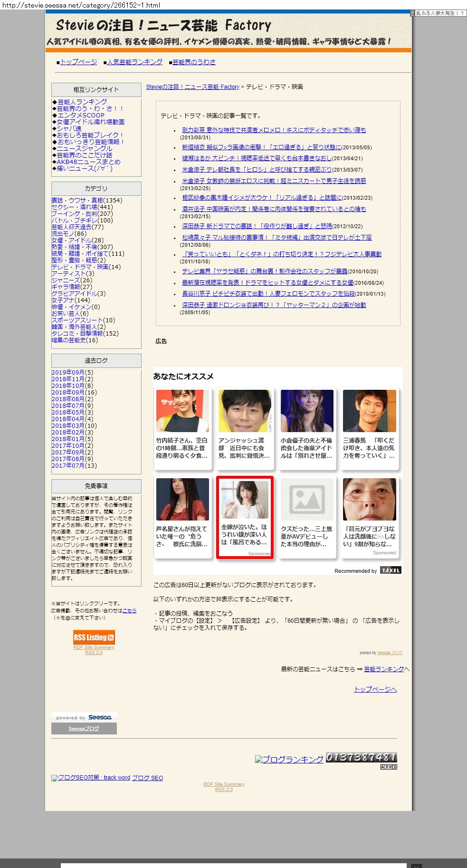
Task: Open the 剛力彩芽 article link
Action: pos(274,130)
